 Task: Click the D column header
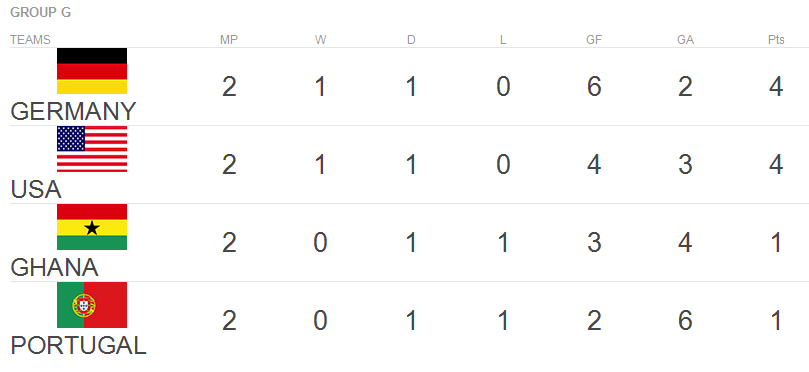(x=411, y=40)
